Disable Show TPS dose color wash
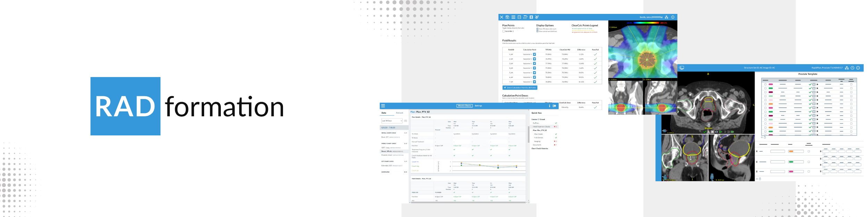 click(x=537, y=29)
